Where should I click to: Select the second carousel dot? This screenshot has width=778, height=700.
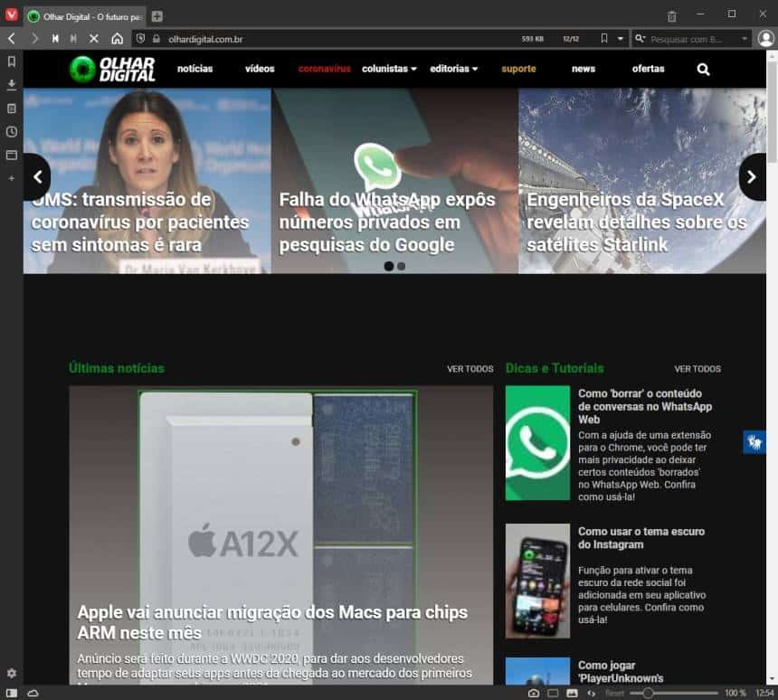pos(402,267)
